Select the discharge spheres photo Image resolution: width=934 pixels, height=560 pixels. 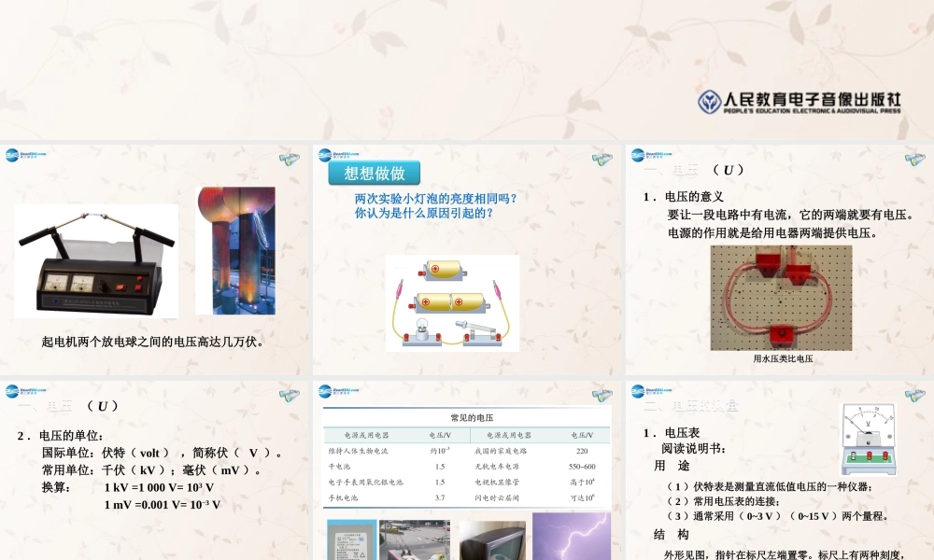pyautogui.click(x=235, y=250)
